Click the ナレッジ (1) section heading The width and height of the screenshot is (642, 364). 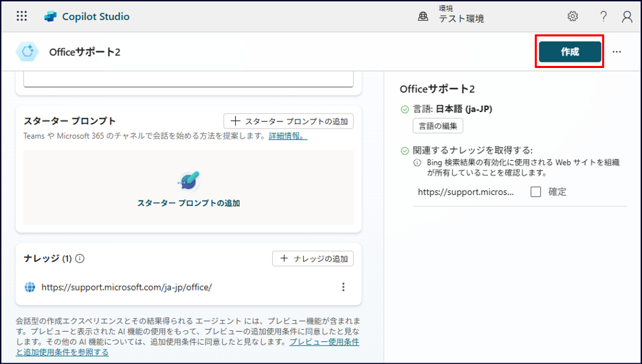pos(48,258)
